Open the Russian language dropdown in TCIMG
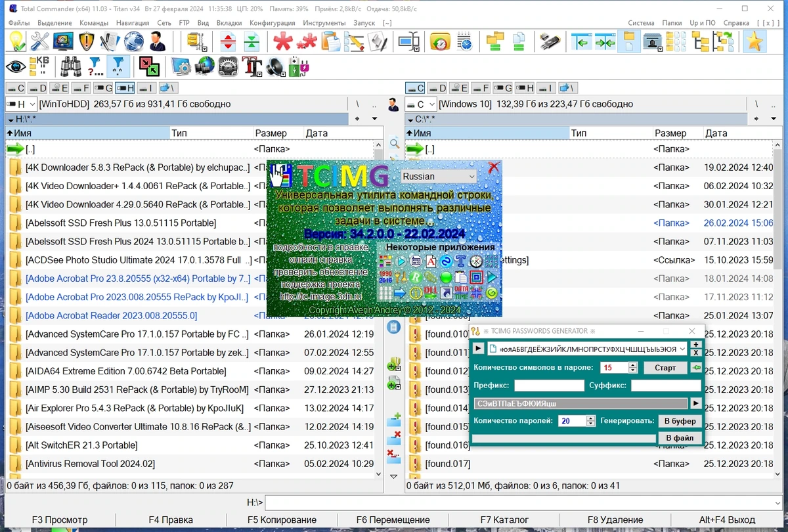The height and width of the screenshot is (532, 788). [438, 176]
